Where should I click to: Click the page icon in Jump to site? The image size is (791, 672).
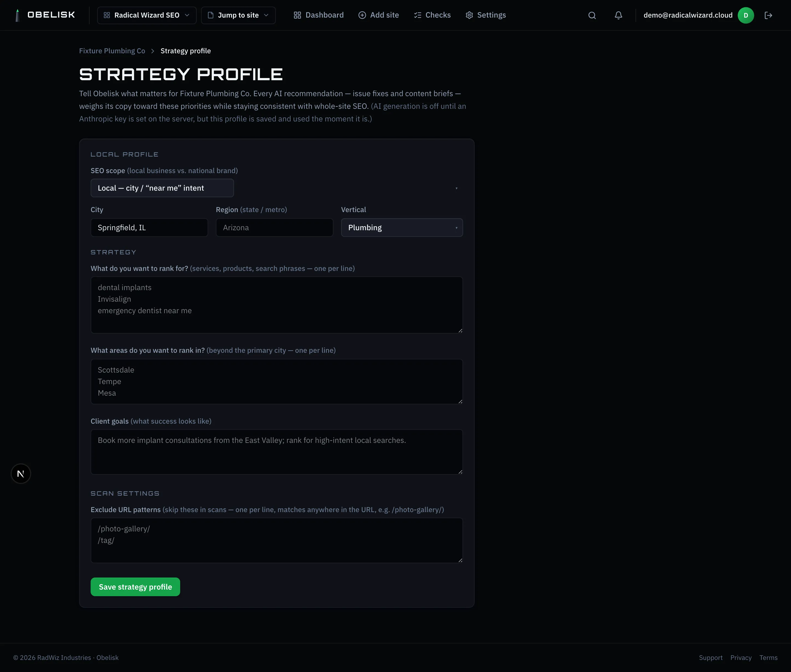coord(211,15)
